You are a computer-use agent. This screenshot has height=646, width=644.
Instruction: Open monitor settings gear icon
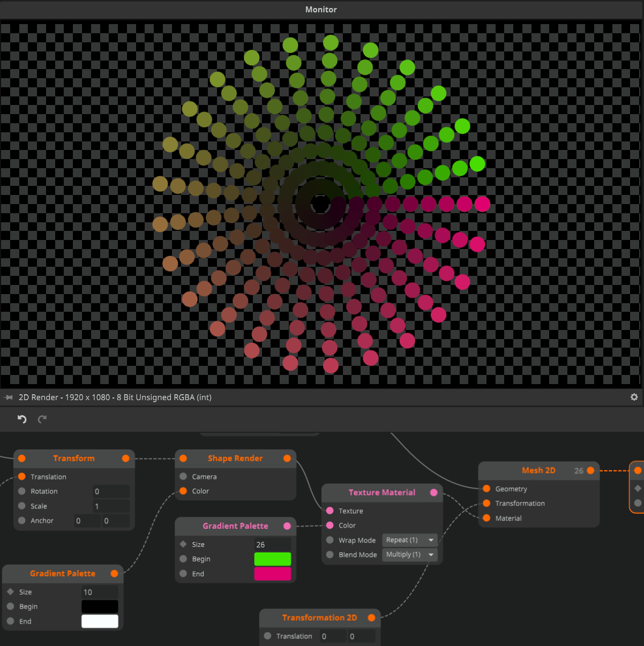coord(634,397)
